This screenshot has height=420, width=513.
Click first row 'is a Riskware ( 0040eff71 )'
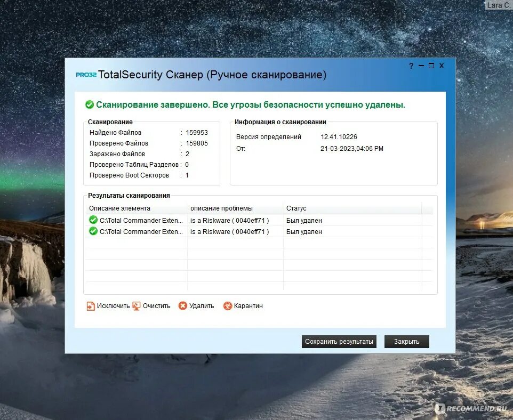point(230,221)
